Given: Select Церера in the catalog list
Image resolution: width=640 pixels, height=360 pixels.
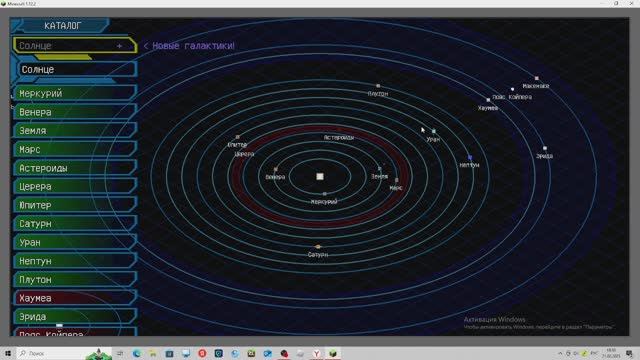Looking at the screenshot, I should click(x=75, y=187).
